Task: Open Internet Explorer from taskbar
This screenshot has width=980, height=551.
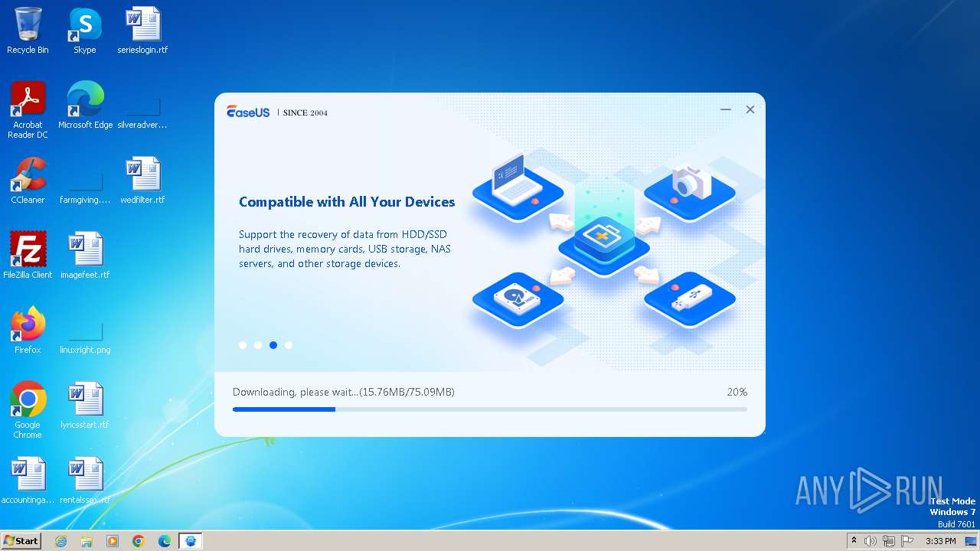Action: (61, 541)
